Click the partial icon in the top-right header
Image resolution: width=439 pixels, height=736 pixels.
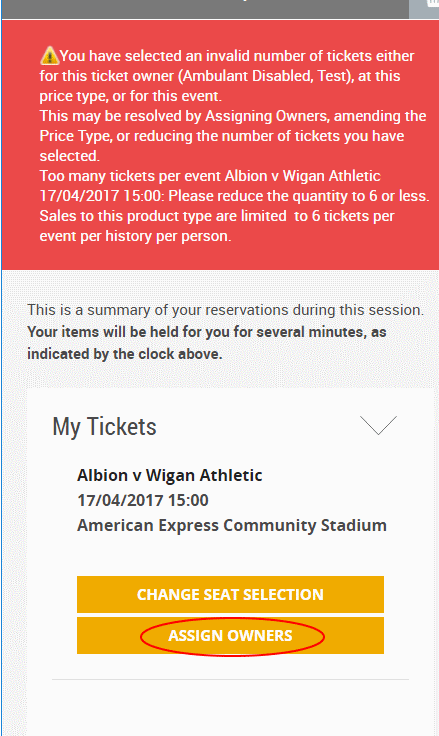tap(432, 4)
